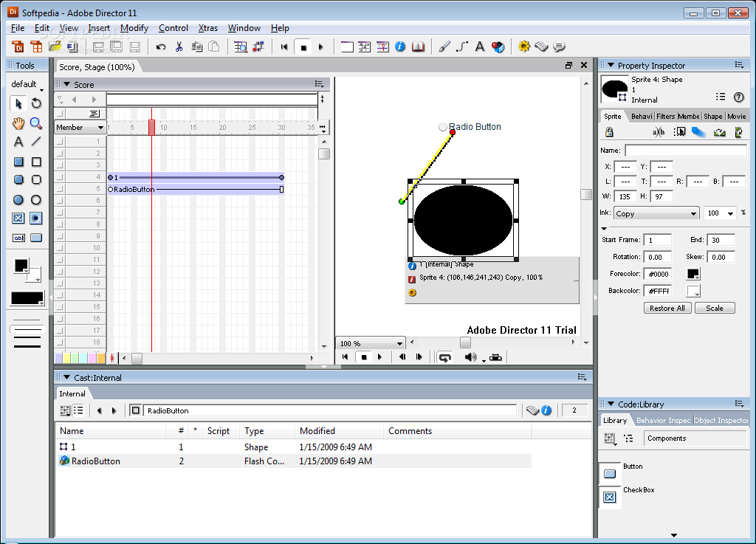
Task: Collapse the Code:Library panel
Action: pos(611,404)
